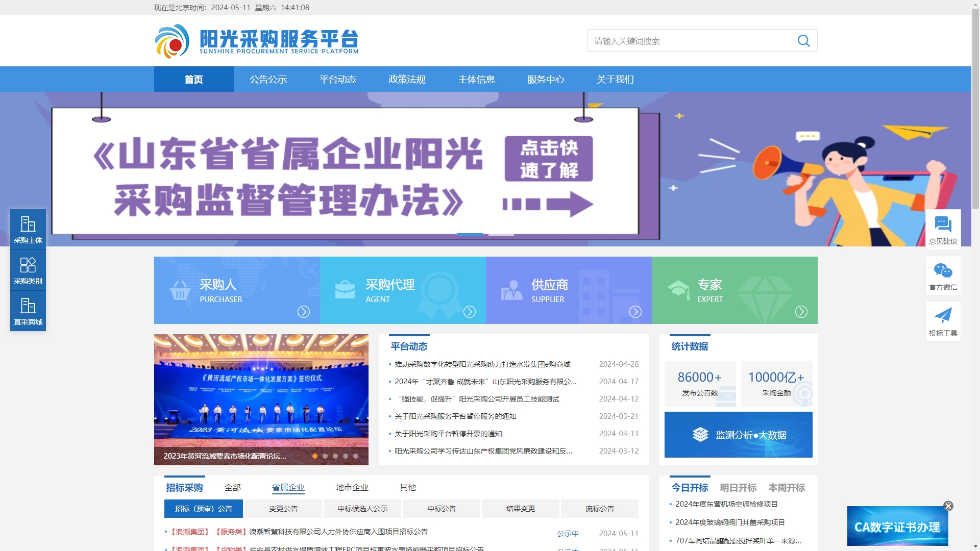Image resolution: width=980 pixels, height=551 pixels.
Task: Close the CA数字证书办理 floating ad
Action: point(948,506)
